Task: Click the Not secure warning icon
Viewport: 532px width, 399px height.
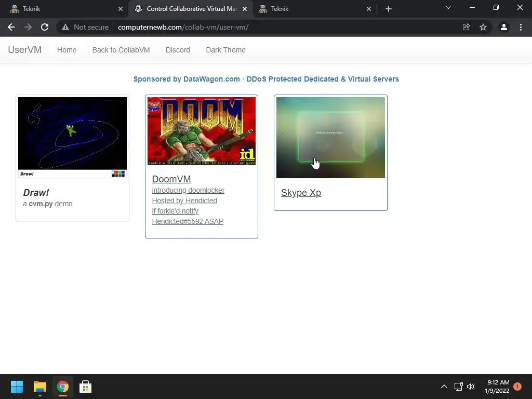Action: click(65, 27)
